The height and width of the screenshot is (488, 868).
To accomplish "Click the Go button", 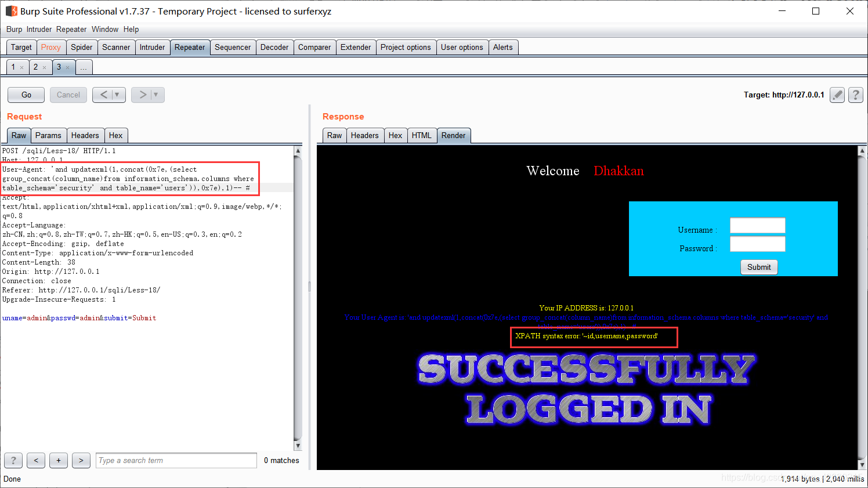I will [x=26, y=95].
